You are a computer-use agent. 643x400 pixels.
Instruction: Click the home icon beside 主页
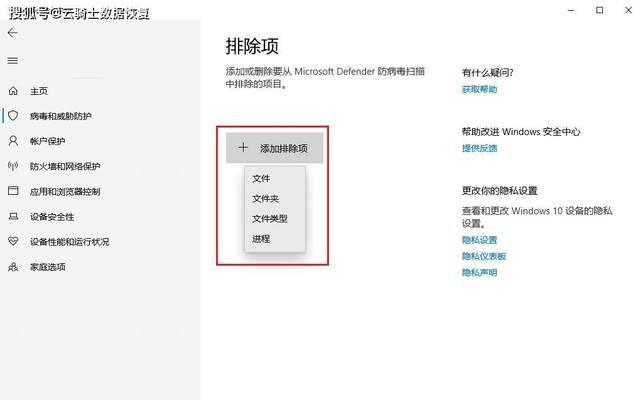tap(13, 91)
